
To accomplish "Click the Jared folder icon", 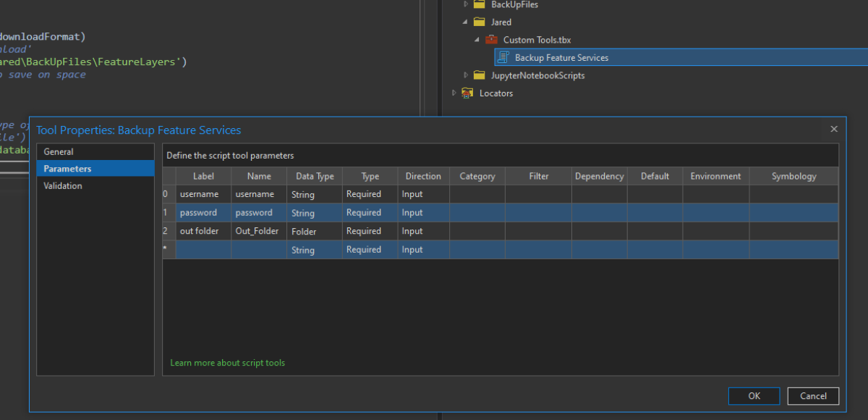I will click(x=479, y=22).
